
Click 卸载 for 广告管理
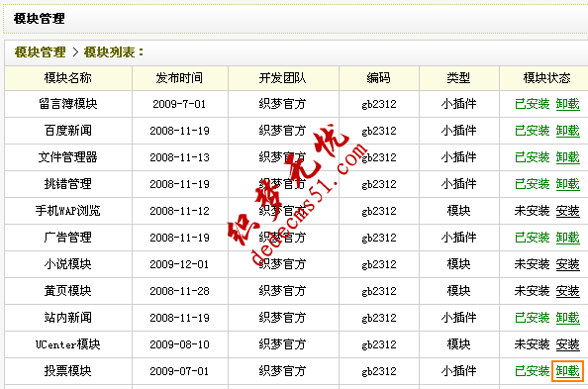pyautogui.click(x=567, y=238)
